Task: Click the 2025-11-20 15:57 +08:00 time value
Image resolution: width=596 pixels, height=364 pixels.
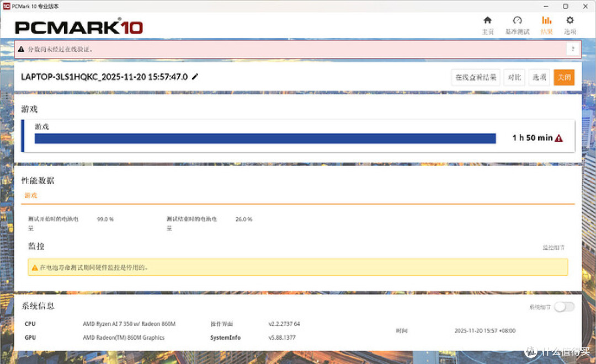Action: 485,330
